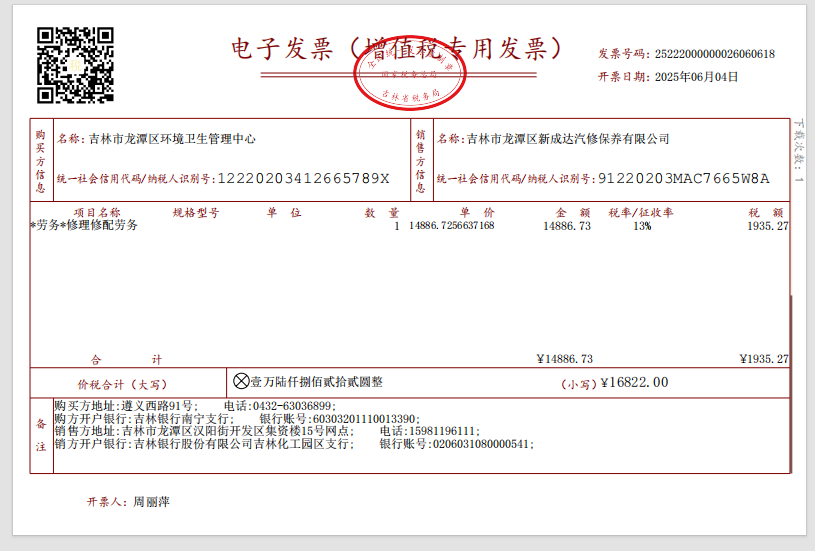
Task: Select seller tax ID 91220203MAC7665W8A
Action: 683,178
